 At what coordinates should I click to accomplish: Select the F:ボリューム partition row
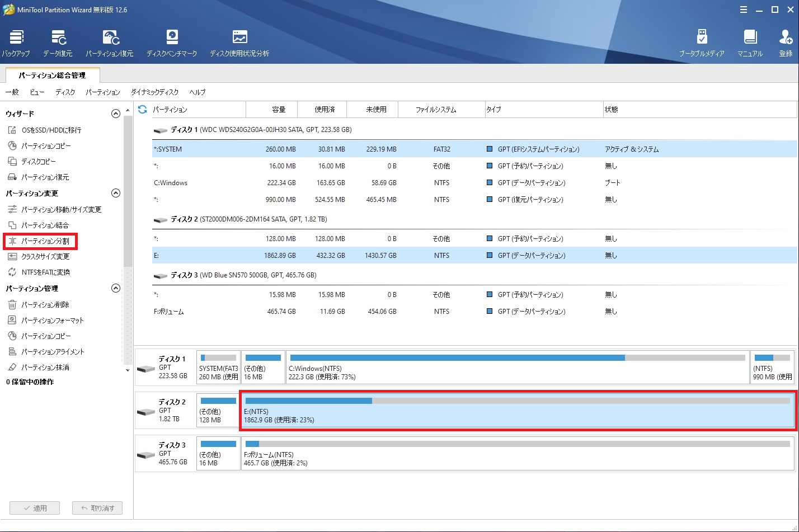tap(474, 312)
